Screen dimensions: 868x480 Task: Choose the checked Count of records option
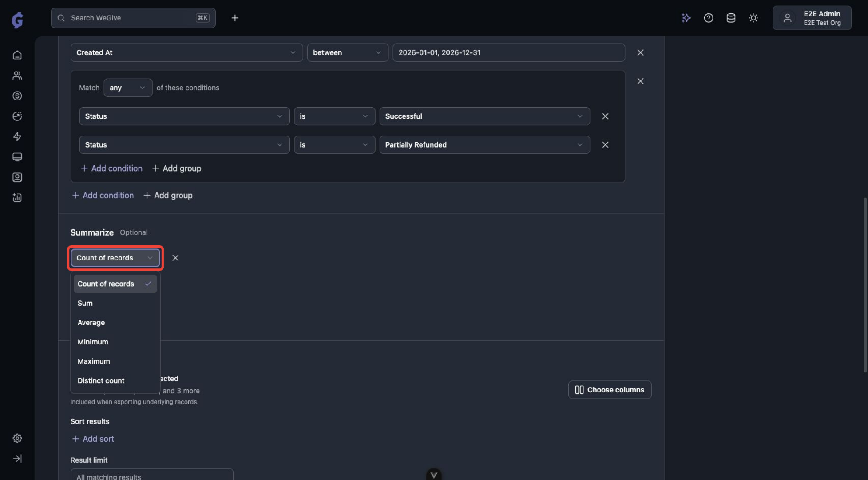click(115, 284)
